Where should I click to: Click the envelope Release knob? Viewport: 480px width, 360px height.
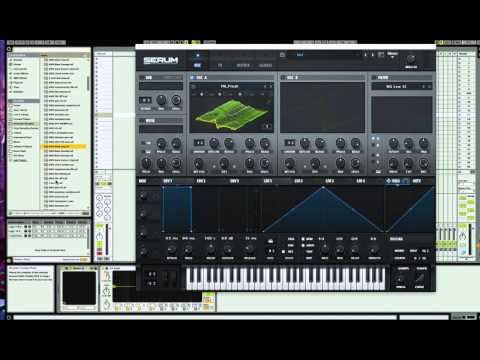click(249, 249)
